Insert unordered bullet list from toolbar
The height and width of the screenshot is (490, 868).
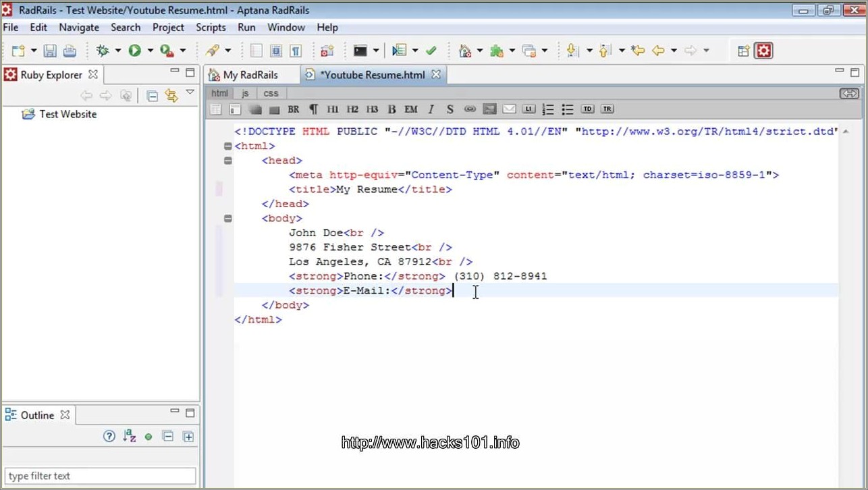click(568, 109)
